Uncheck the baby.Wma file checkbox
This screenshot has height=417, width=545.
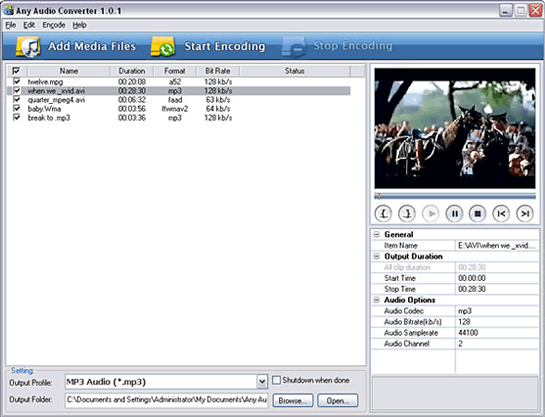click(x=16, y=108)
